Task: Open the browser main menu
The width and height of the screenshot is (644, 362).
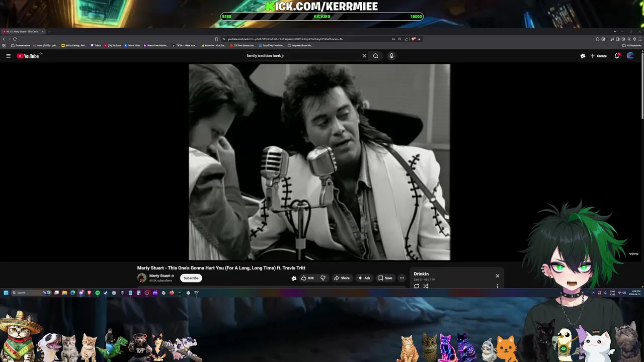Action: [639, 39]
